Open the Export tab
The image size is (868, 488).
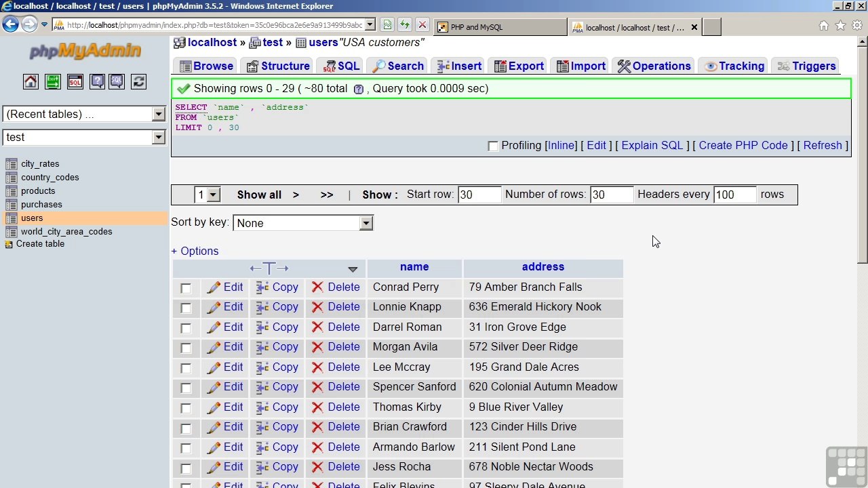click(519, 66)
